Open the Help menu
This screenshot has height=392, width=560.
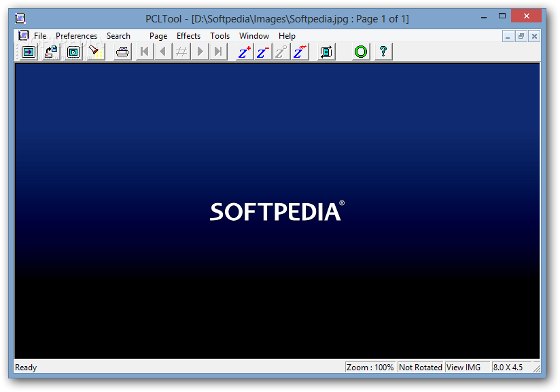[x=287, y=36]
